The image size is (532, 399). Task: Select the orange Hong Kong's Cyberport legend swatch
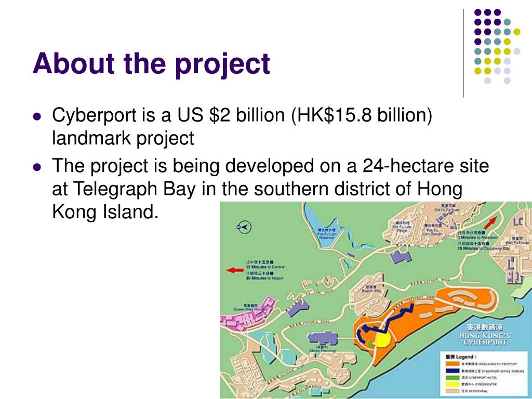point(453,364)
